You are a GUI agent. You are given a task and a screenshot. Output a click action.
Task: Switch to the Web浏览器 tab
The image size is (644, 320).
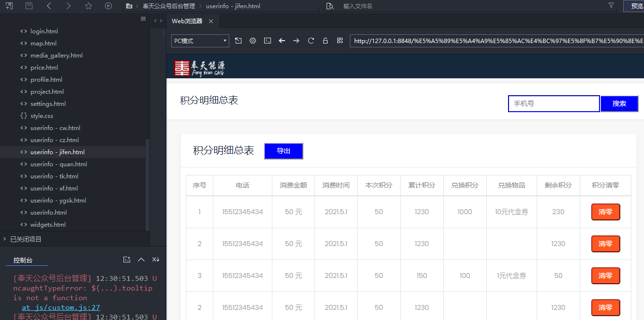[x=187, y=21]
